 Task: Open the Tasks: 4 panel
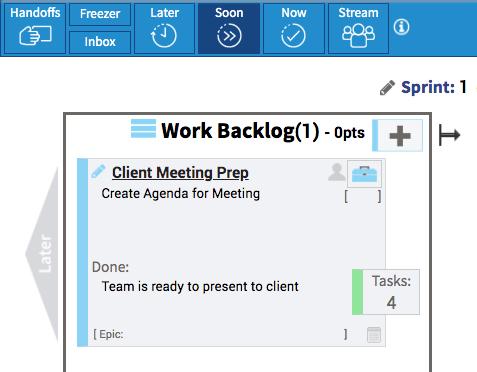click(386, 292)
